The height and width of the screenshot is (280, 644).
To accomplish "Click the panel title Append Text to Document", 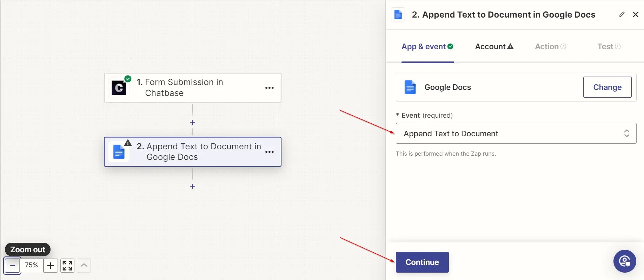I will [504, 15].
